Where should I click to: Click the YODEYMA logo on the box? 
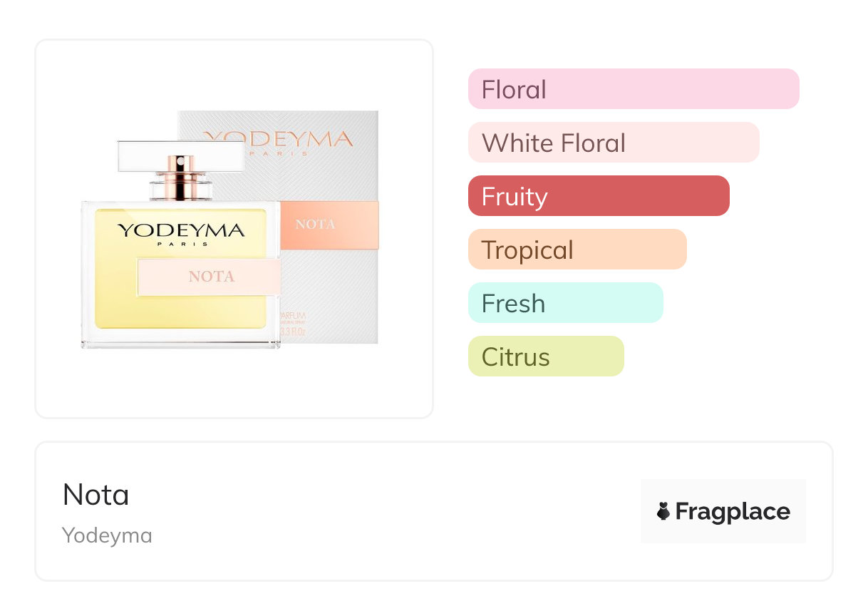(x=278, y=139)
